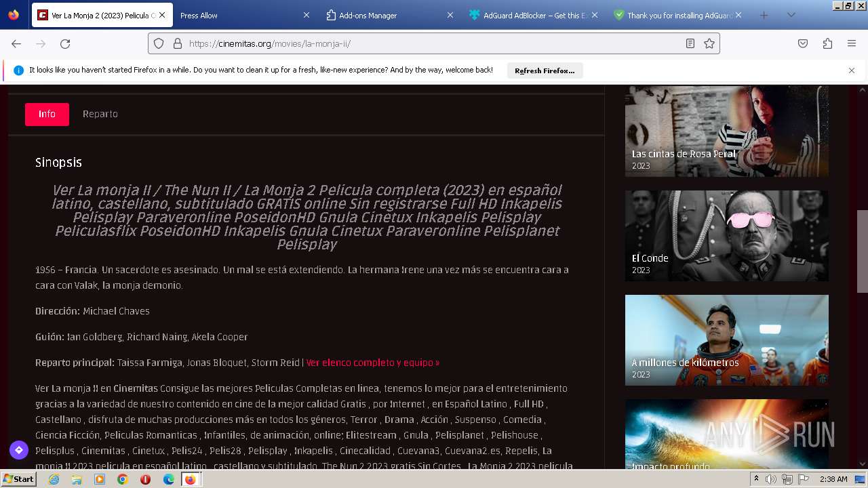Expand the list all tabs chevron
868x488 pixels.
click(791, 15)
